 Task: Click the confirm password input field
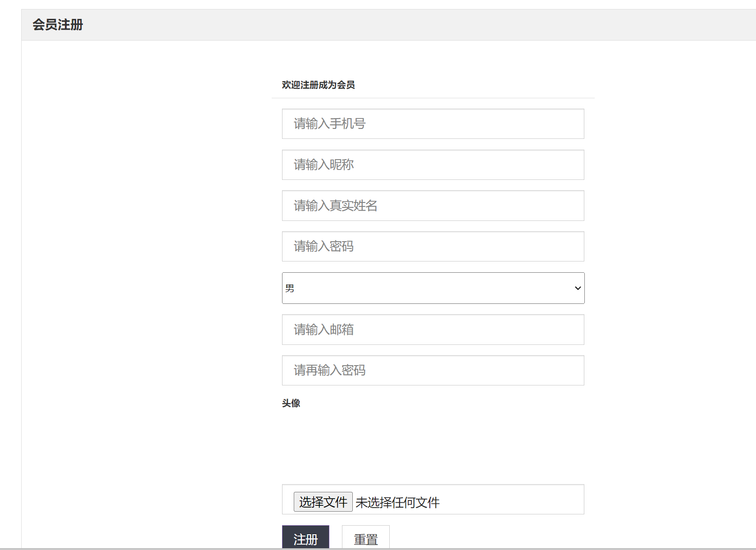click(433, 370)
